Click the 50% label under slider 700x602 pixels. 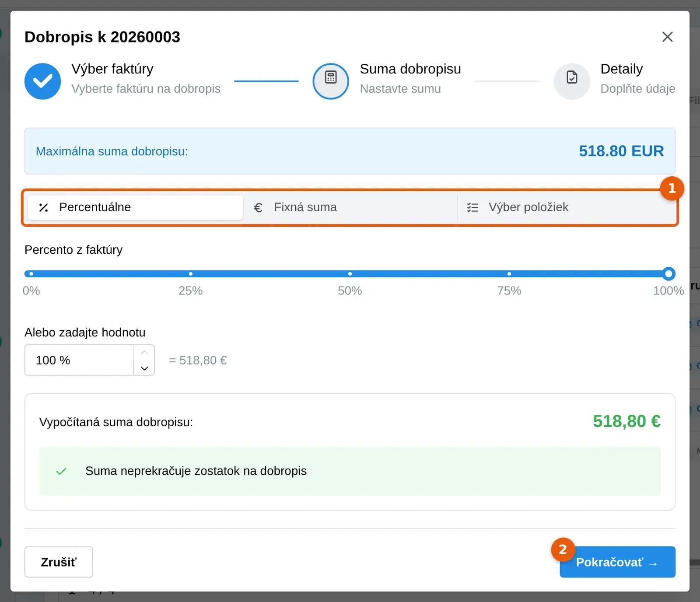click(x=350, y=290)
